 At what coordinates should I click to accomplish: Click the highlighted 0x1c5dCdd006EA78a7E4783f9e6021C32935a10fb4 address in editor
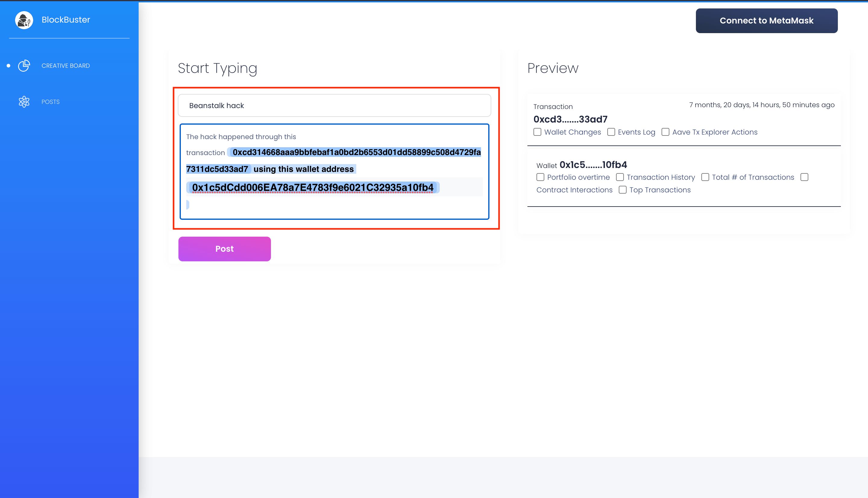click(313, 188)
